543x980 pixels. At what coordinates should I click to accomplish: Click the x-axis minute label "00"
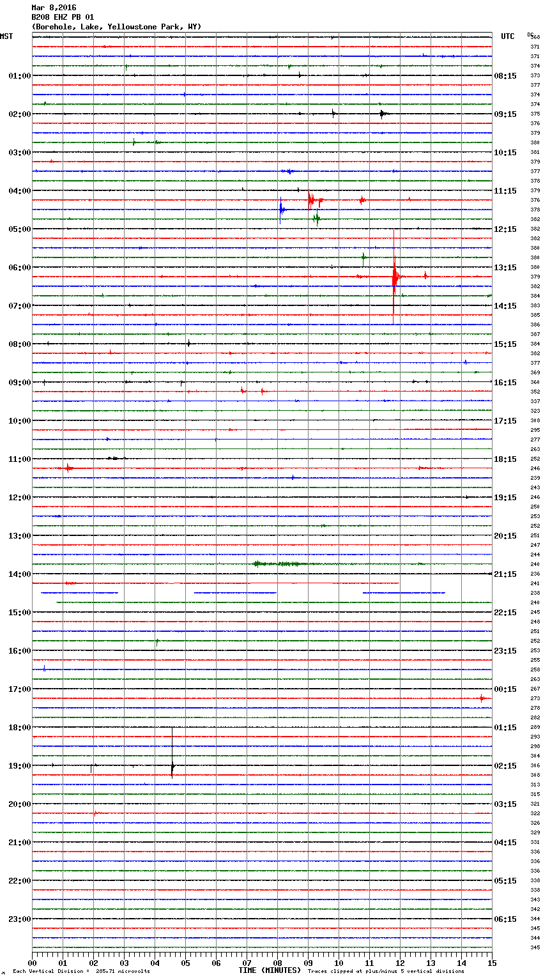tap(32, 963)
